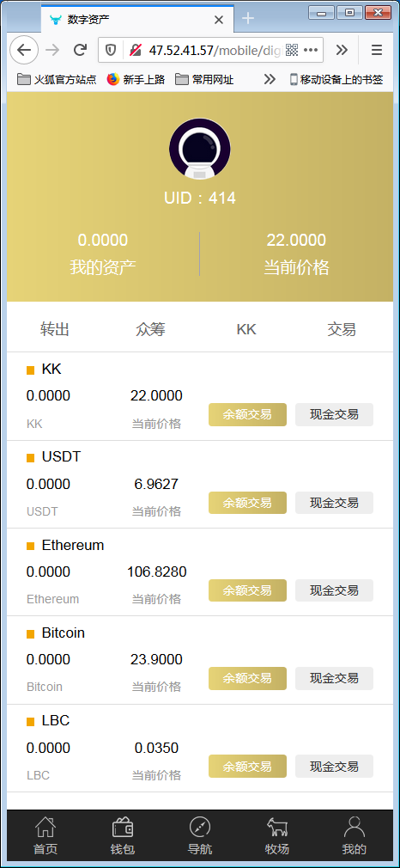Click the astronaut avatar image
The width and height of the screenshot is (400, 868).
(200, 149)
